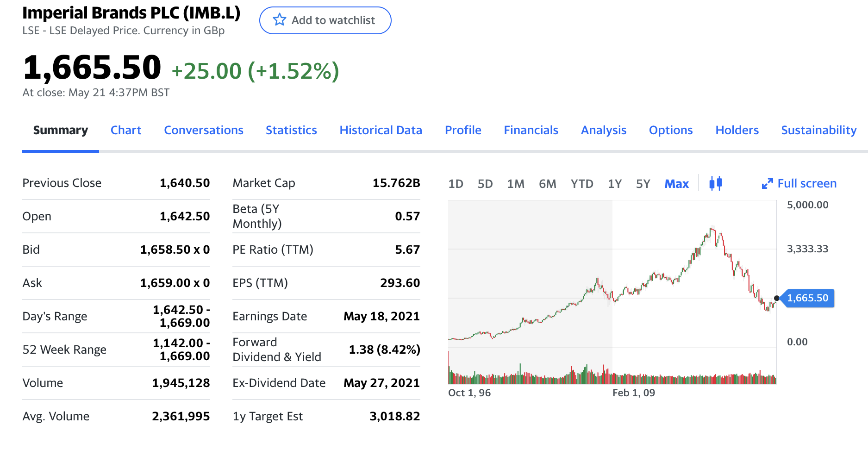Click the Avg. Volume value 2,361,995
The image size is (868, 456).
click(181, 416)
